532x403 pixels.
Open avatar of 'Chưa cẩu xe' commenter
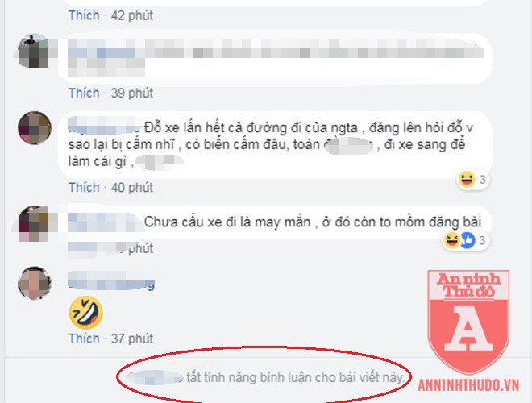35,223
